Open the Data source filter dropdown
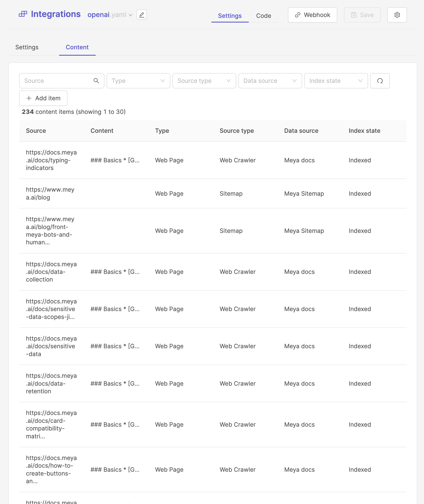Image resolution: width=424 pixels, height=504 pixels. tap(270, 81)
